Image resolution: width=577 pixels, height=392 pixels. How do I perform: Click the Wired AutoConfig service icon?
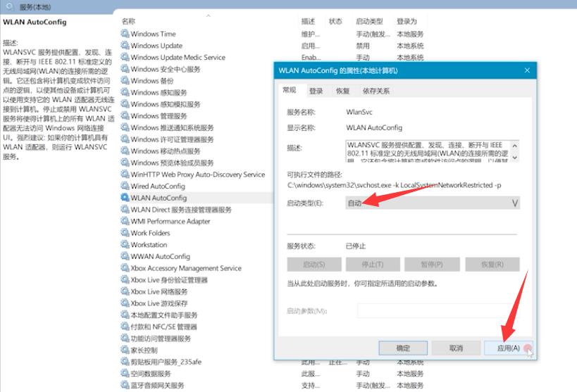coord(125,186)
